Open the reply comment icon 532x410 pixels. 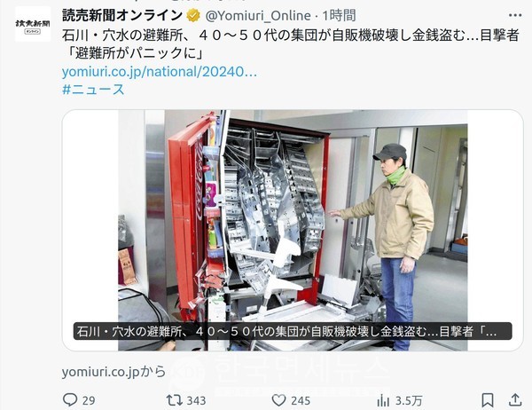tap(70, 400)
